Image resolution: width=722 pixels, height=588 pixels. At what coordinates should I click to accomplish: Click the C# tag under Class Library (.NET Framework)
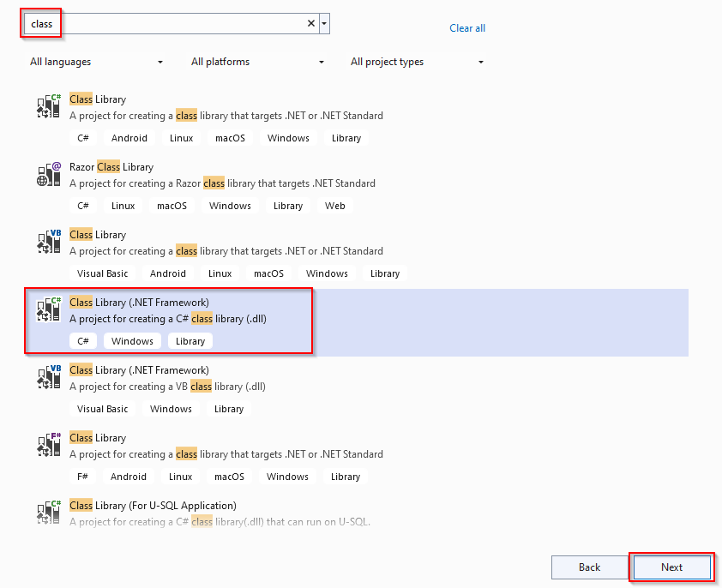83,341
